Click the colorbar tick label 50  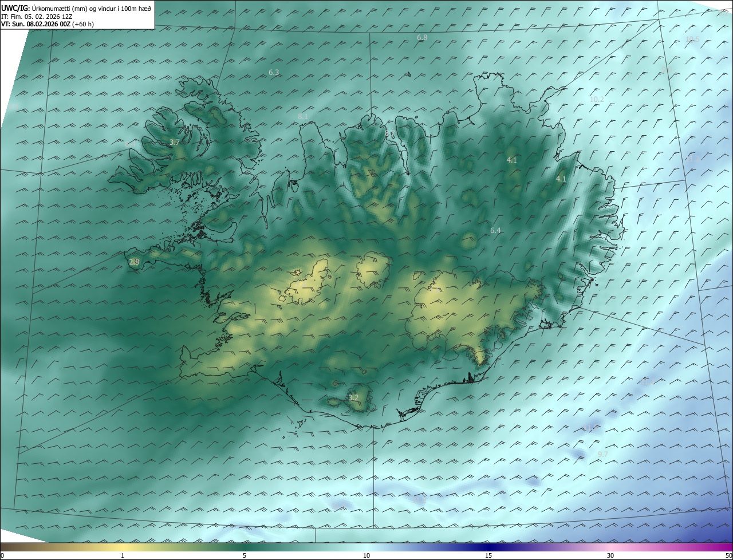click(x=728, y=555)
